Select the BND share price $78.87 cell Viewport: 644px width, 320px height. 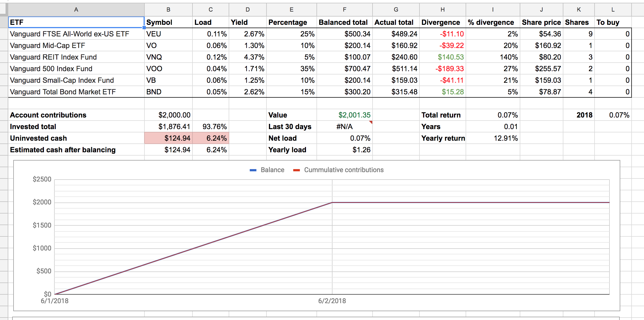541,92
